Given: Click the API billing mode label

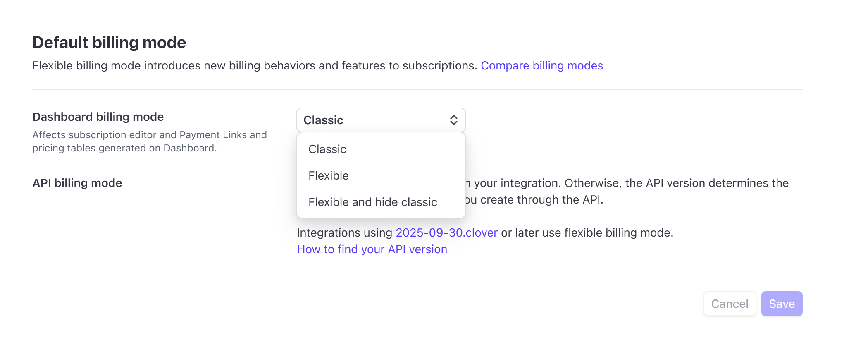Looking at the screenshot, I should click(x=77, y=183).
